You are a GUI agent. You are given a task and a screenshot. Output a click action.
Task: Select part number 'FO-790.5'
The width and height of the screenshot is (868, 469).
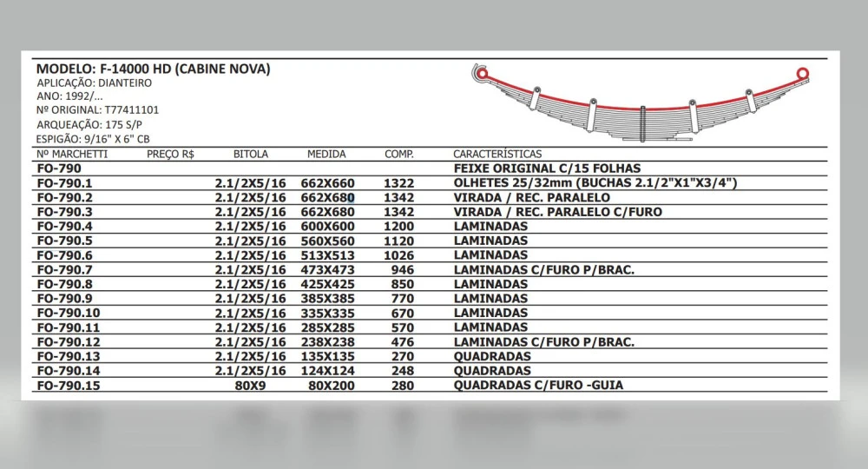tap(65, 241)
